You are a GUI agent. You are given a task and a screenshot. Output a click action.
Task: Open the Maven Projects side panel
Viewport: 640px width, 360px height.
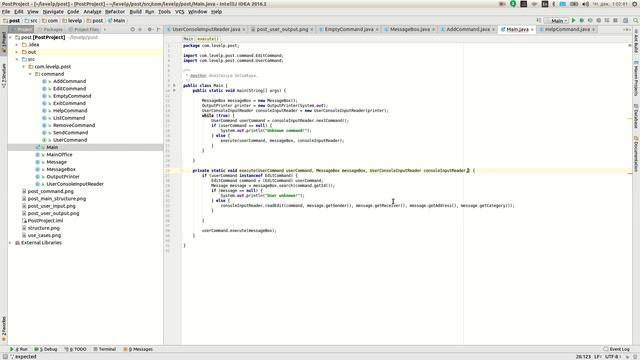(636, 78)
